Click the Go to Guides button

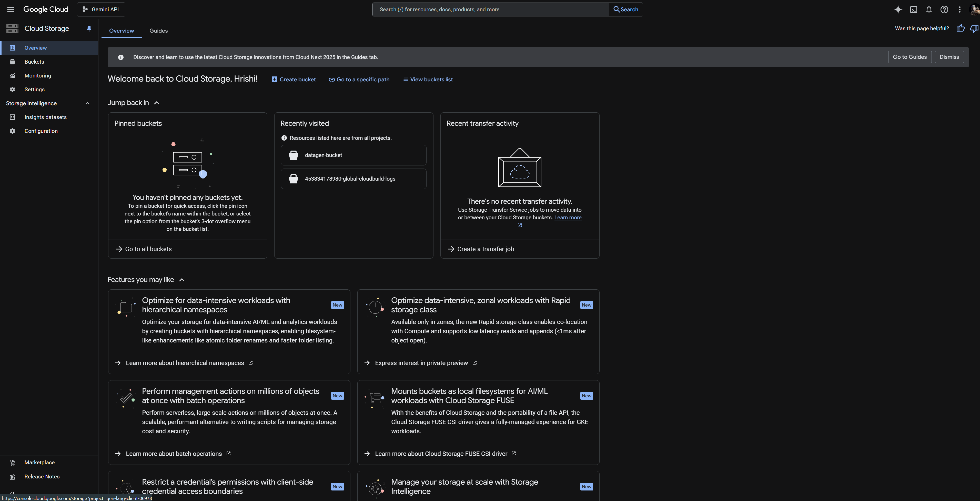click(910, 57)
